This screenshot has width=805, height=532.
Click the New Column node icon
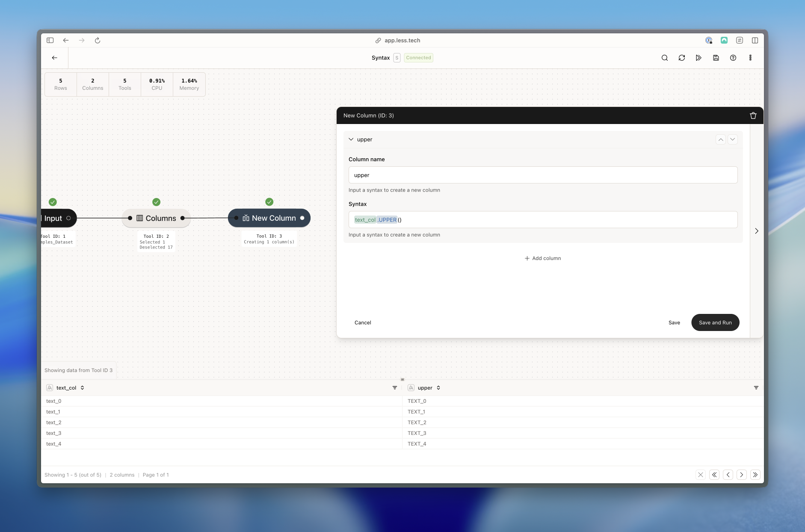pyautogui.click(x=246, y=218)
